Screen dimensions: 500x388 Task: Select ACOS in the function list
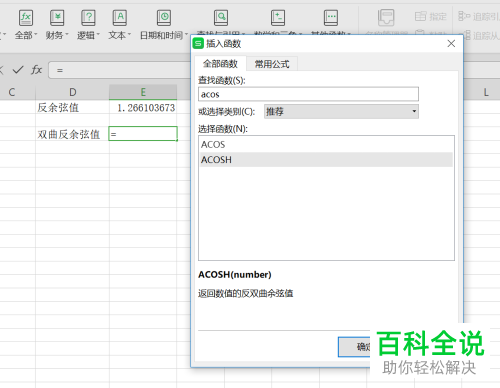click(x=326, y=145)
